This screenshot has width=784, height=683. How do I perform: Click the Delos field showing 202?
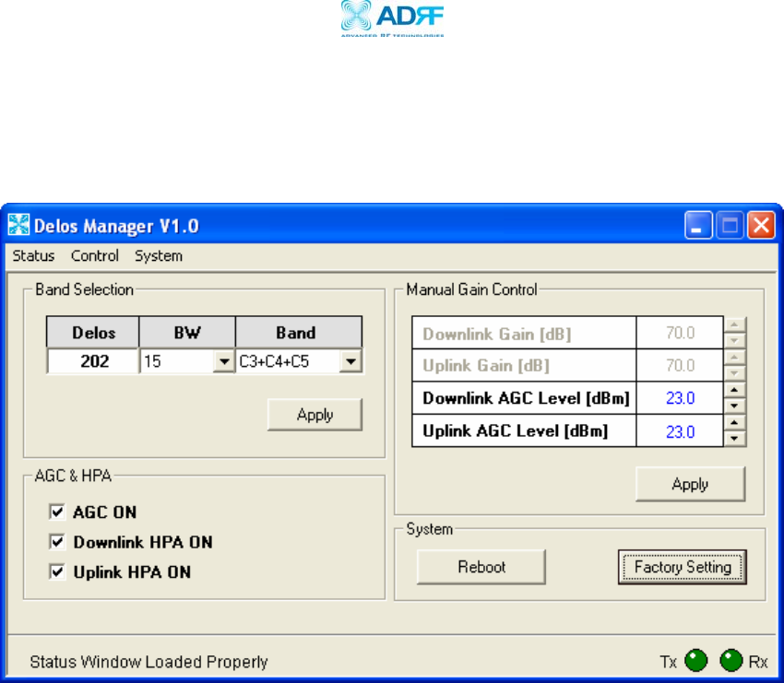(x=93, y=361)
